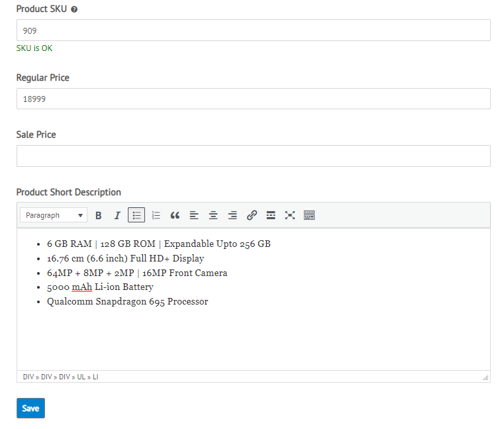Insert Read More tag icon
The height and width of the screenshot is (429, 504).
(271, 215)
